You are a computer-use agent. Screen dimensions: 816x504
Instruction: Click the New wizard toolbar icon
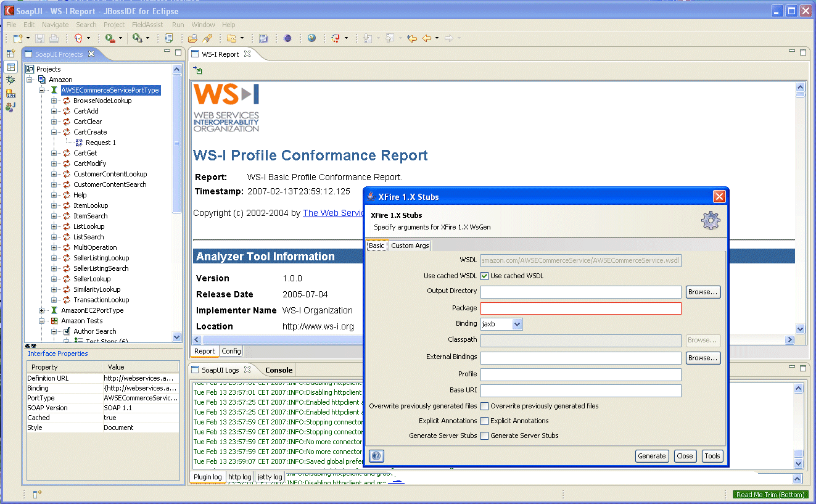coord(17,38)
